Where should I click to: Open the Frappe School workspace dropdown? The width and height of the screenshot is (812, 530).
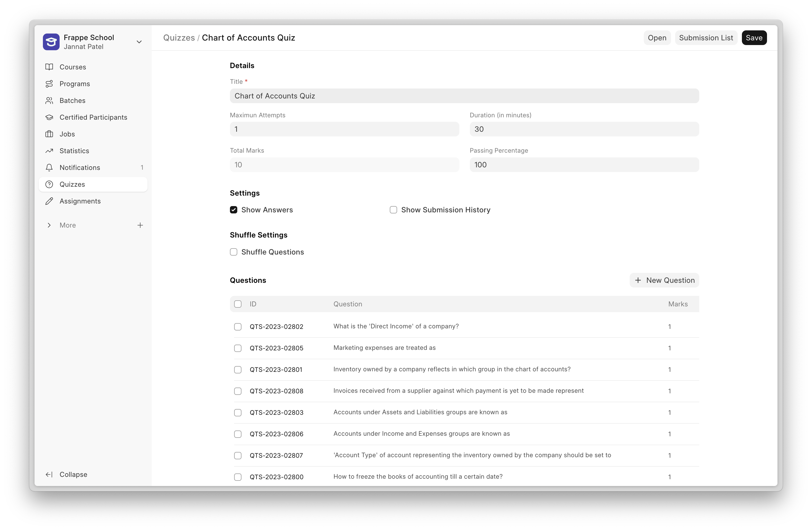(x=139, y=42)
